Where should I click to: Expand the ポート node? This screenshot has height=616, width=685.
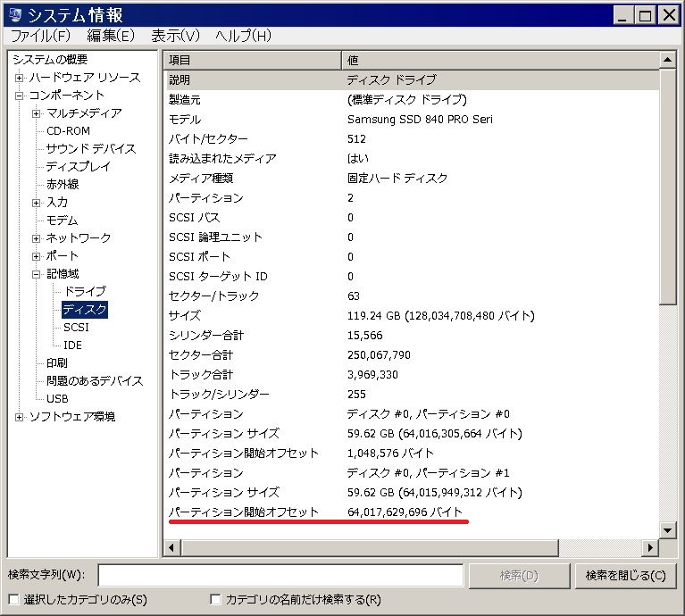point(37,257)
